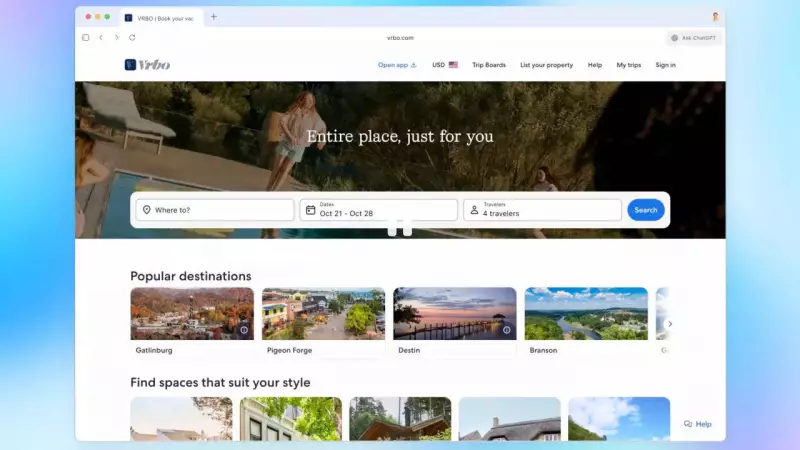Open the Dates picker field
Screen dimensions: 800x450
378,210
